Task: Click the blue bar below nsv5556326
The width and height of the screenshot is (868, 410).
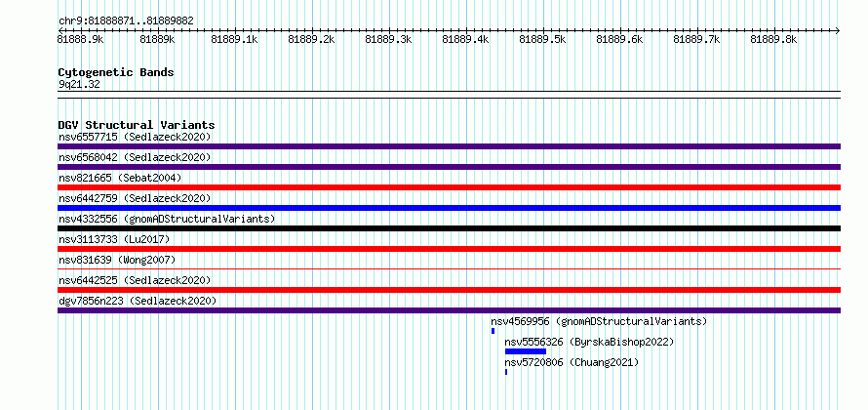Action: (x=526, y=351)
